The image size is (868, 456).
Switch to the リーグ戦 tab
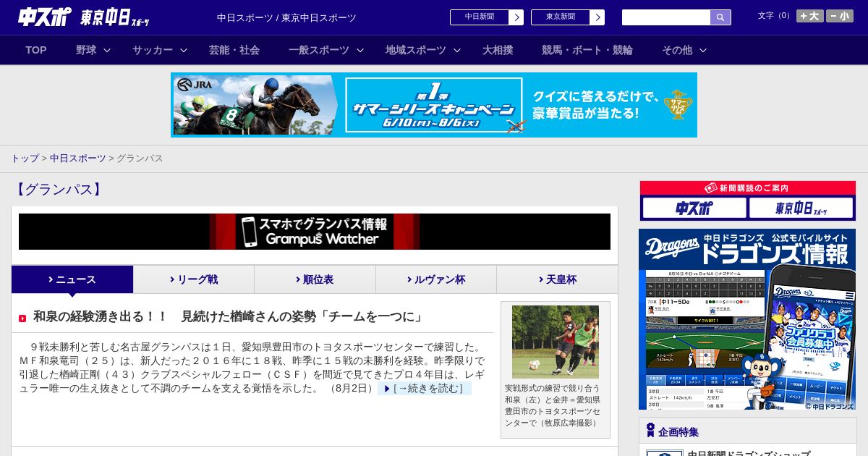click(194, 279)
